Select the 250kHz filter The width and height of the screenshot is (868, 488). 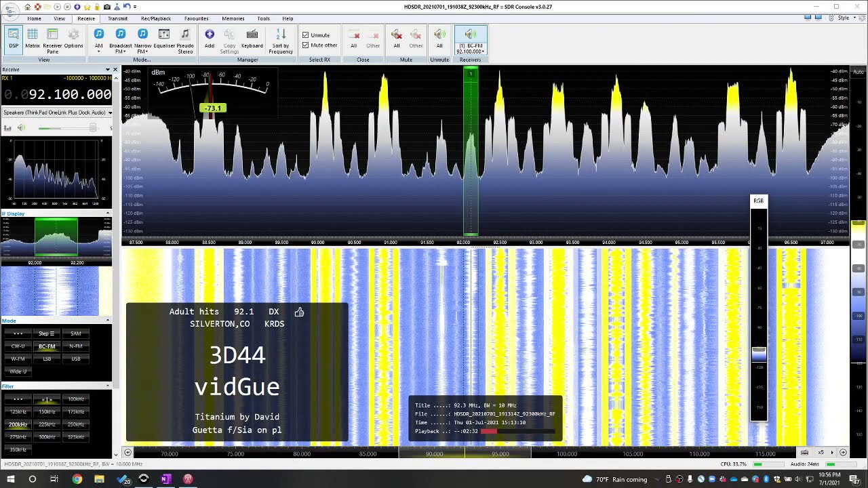[x=75, y=424]
